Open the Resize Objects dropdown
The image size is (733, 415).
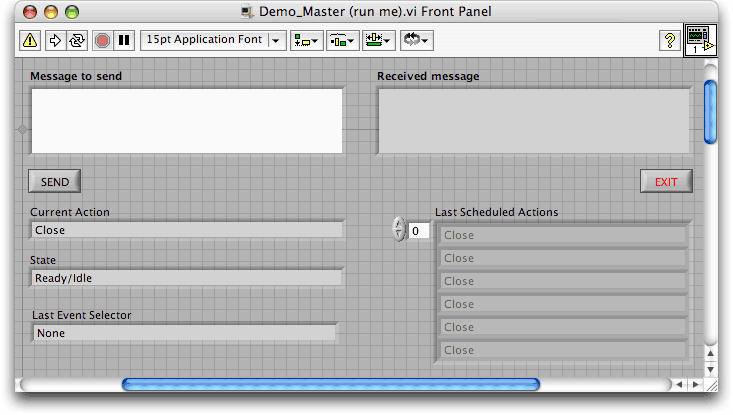[378, 40]
